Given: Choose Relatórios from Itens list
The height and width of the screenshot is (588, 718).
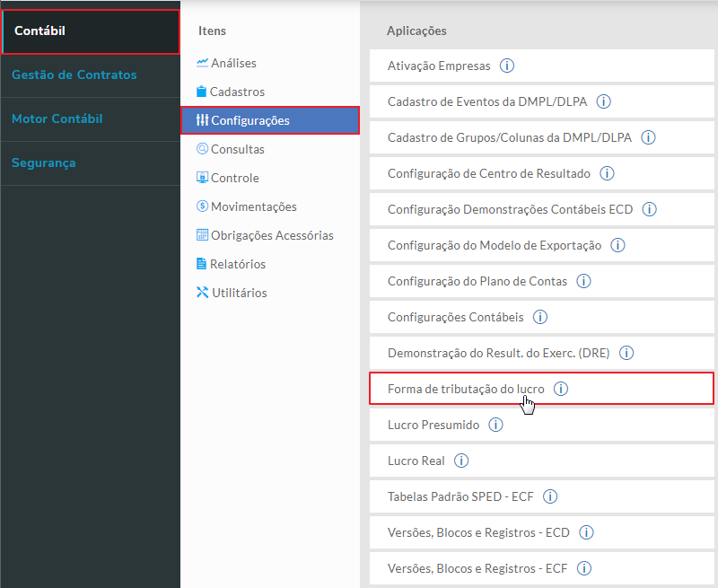Looking at the screenshot, I should (238, 264).
